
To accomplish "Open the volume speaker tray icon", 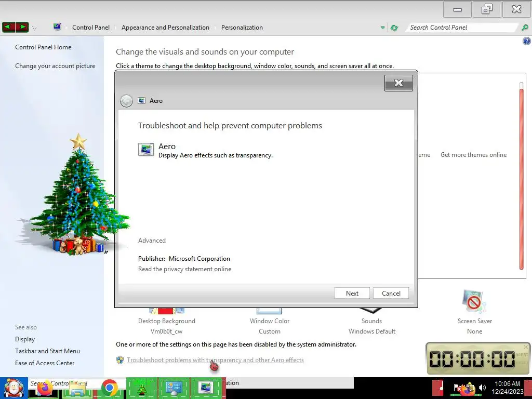I will click(482, 388).
